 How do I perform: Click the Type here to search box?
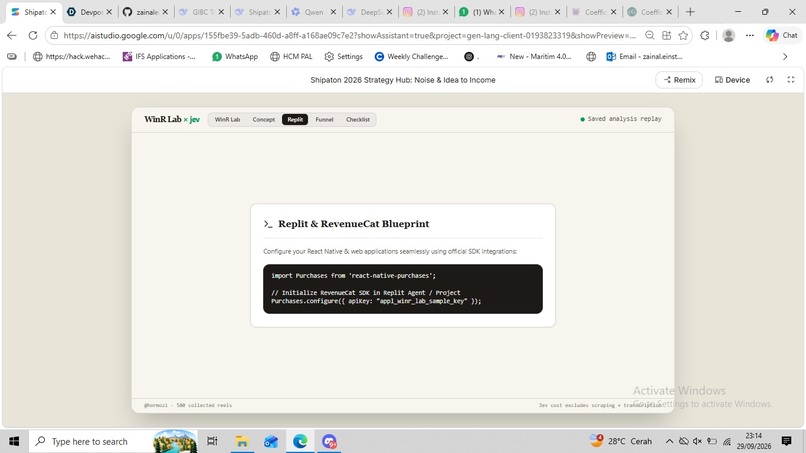click(x=113, y=441)
